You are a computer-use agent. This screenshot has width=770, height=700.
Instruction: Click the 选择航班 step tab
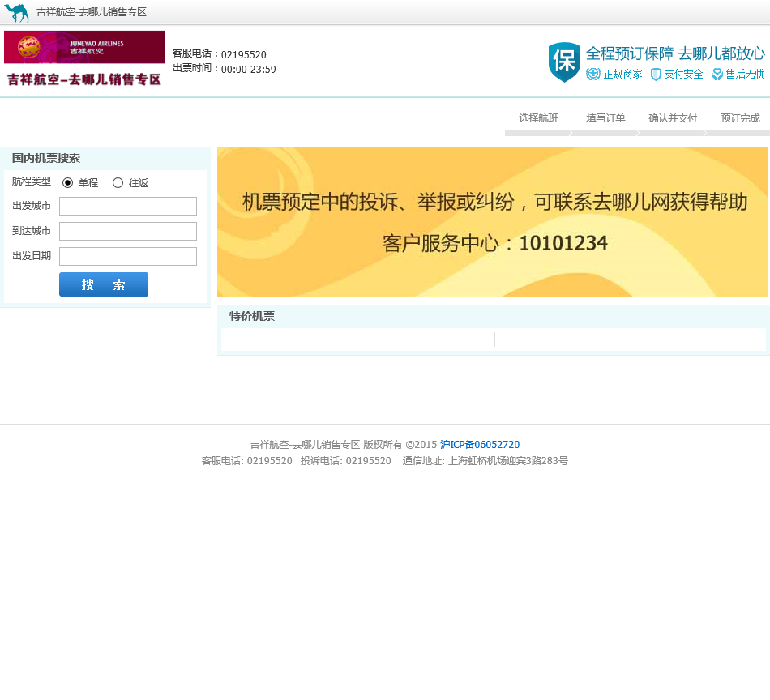538,118
